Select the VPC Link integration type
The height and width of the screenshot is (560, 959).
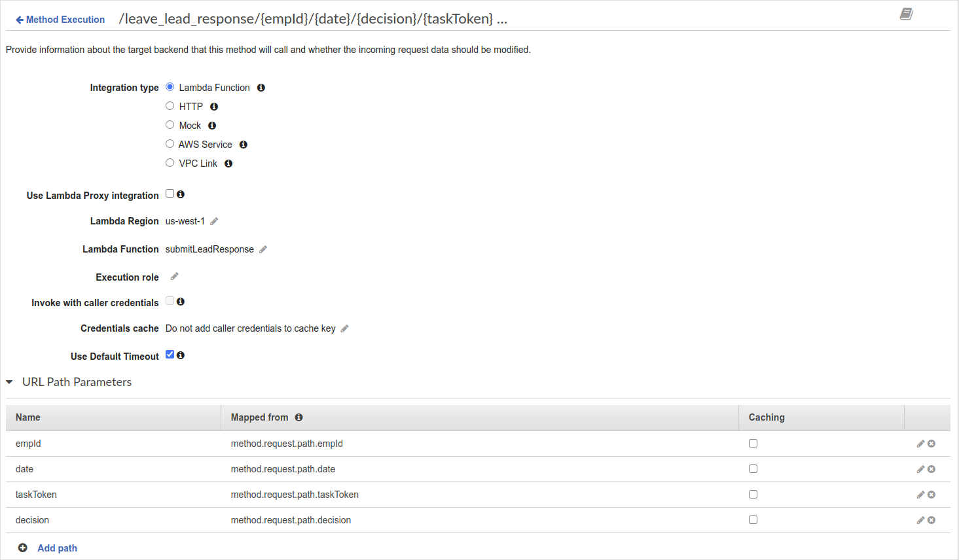(170, 162)
